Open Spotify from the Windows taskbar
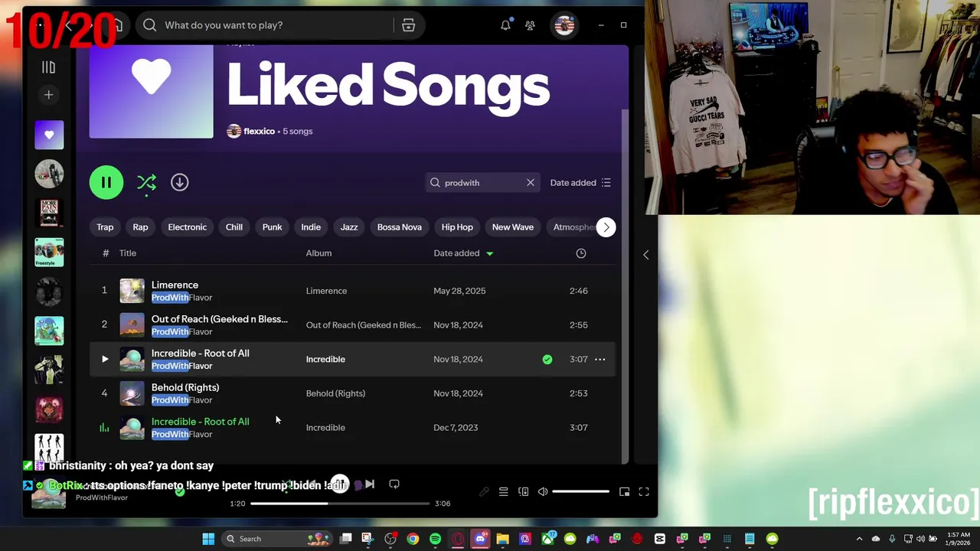This screenshot has height=551, width=980. 435,539
